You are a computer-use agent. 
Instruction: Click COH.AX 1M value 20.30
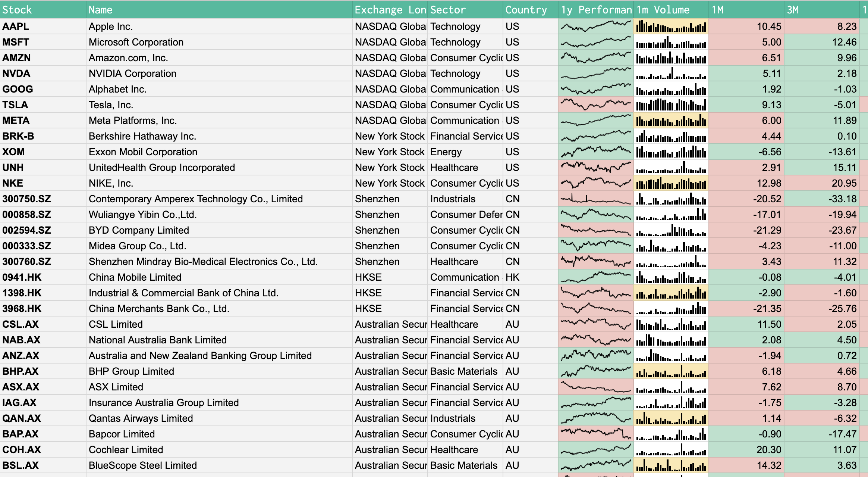(x=746, y=450)
